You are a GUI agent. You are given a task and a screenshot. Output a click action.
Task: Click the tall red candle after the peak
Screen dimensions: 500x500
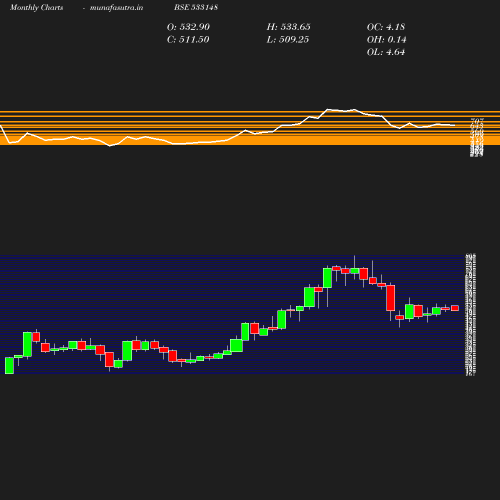click(391, 298)
